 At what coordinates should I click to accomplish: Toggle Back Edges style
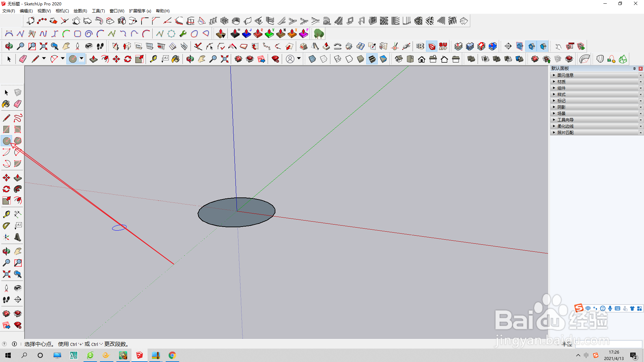click(324, 59)
